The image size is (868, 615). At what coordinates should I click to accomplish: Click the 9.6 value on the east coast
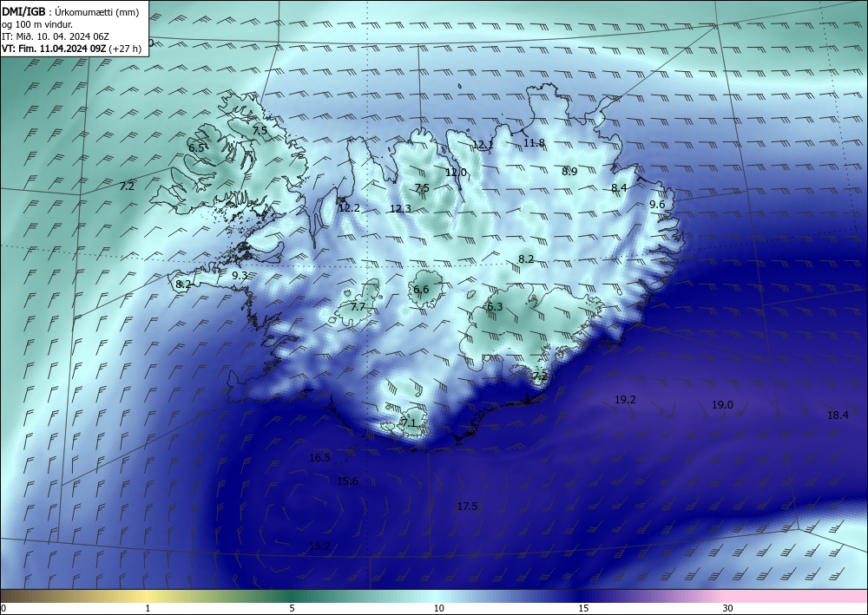click(x=657, y=205)
